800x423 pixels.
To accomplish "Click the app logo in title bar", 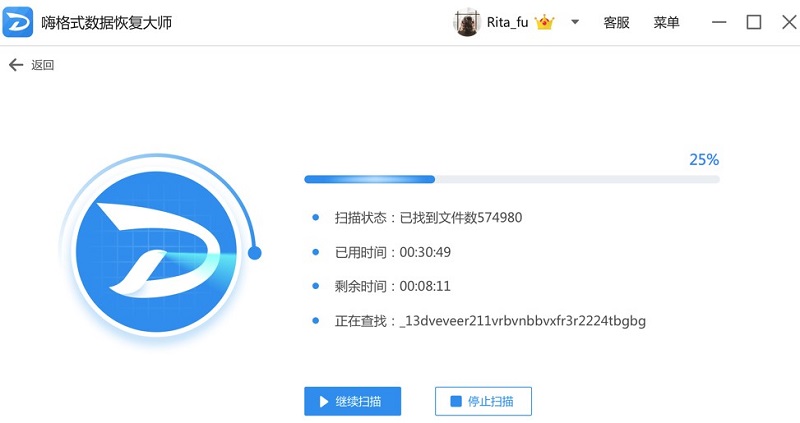I will [17, 22].
